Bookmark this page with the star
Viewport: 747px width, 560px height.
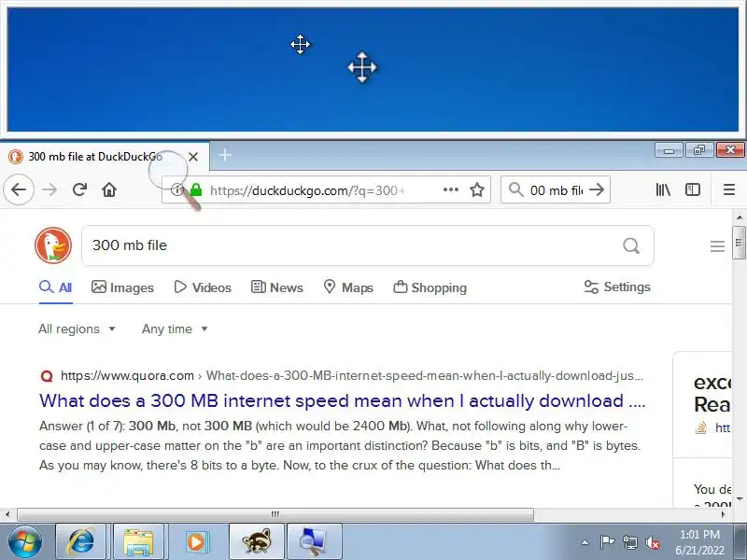[x=477, y=190]
